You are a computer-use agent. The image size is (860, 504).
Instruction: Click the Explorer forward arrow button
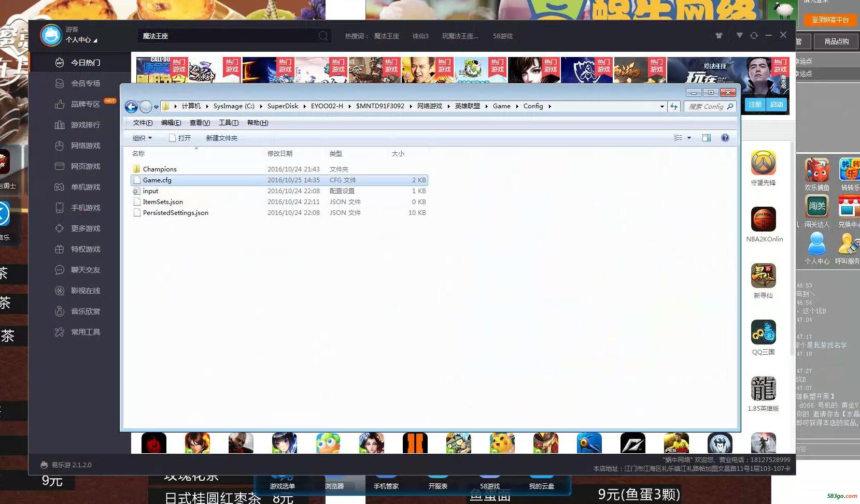tap(146, 107)
